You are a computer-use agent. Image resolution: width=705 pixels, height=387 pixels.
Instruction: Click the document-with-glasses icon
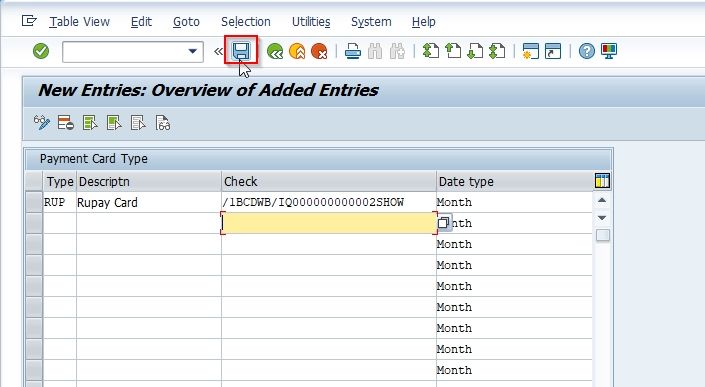click(x=163, y=122)
